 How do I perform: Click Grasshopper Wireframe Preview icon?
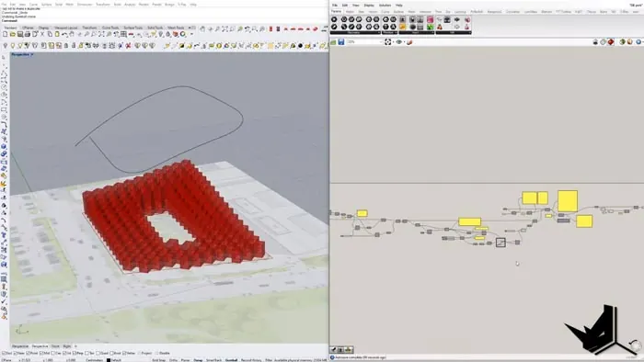(603, 42)
